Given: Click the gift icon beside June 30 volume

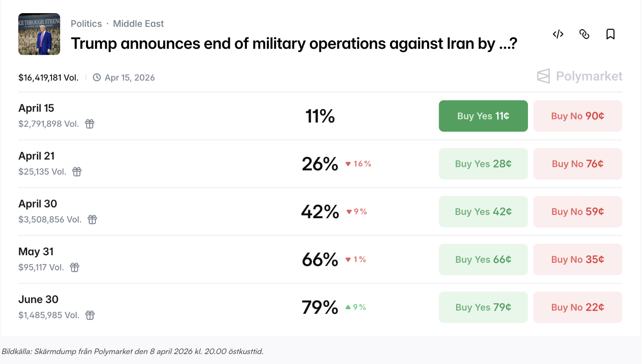Looking at the screenshot, I should (x=90, y=315).
